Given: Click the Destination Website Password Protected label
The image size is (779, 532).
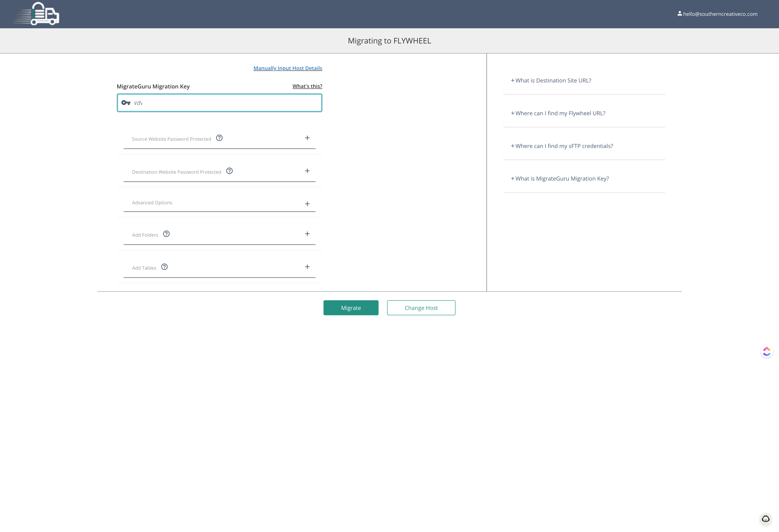Looking at the screenshot, I should (176, 172).
